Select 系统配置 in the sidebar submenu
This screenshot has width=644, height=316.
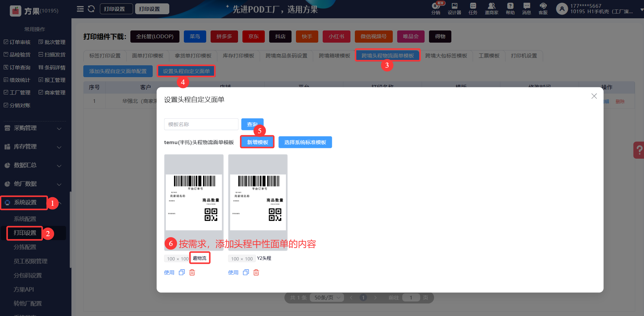click(25, 219)
